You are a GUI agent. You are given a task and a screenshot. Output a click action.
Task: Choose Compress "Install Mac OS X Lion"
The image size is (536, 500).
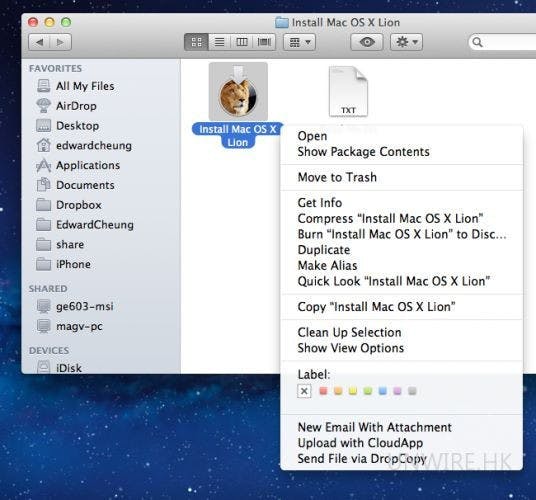pos(402,218)
